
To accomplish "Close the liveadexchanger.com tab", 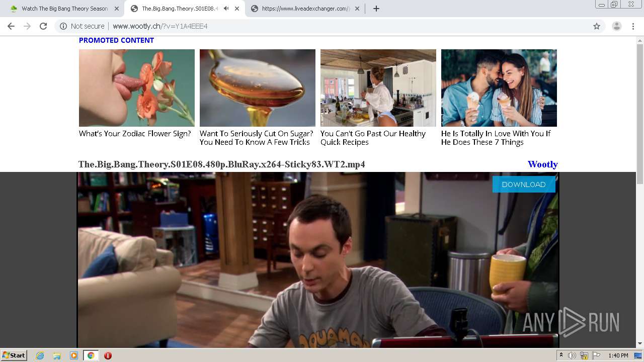I will pos(357,9).
